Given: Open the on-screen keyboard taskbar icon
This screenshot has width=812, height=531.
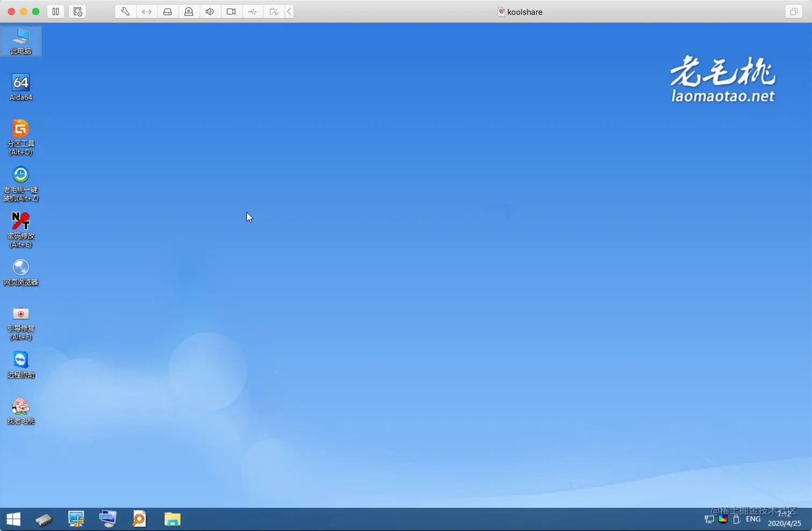Looking at the screenshot, I should [x=107, y=519].
